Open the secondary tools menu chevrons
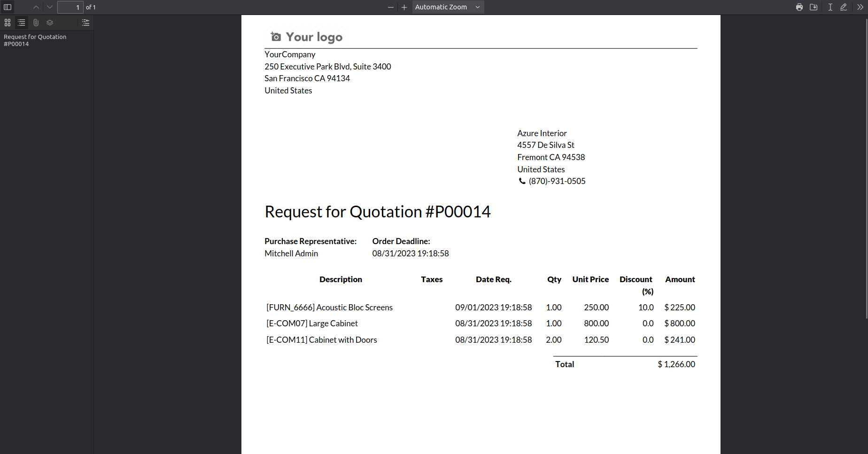Image resolution: width=868 pixels, height=454 pixels. [x=860, y=7]
